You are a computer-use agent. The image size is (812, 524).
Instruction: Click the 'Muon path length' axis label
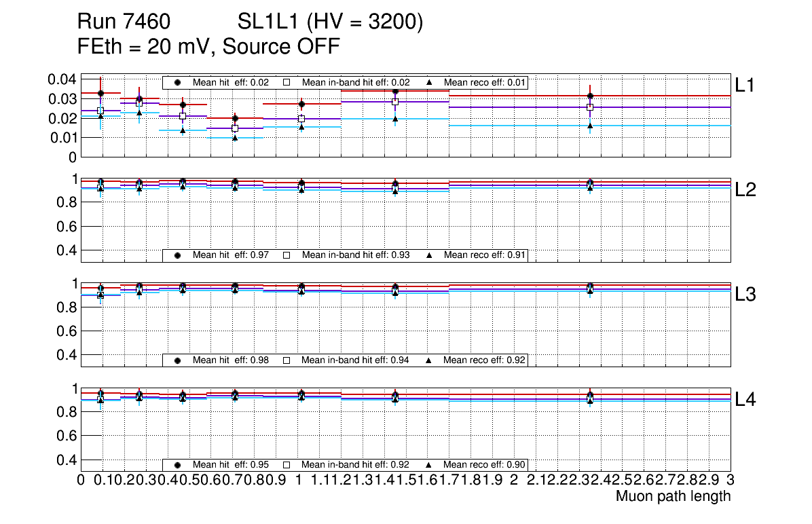(673, 496)
